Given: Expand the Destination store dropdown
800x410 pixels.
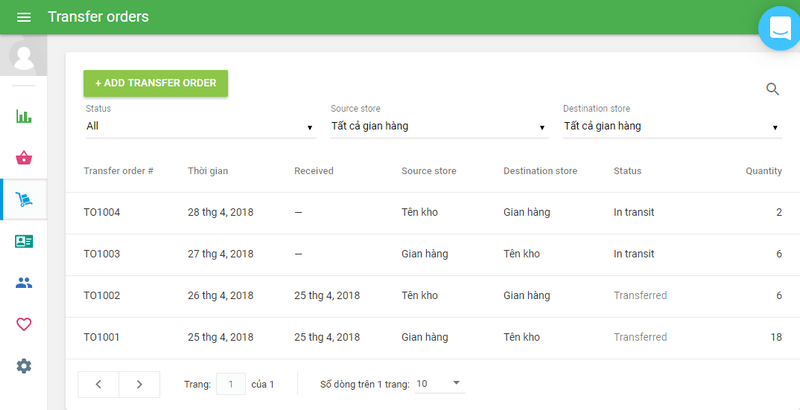Looking at the screenshot, I should click(671, 127).
